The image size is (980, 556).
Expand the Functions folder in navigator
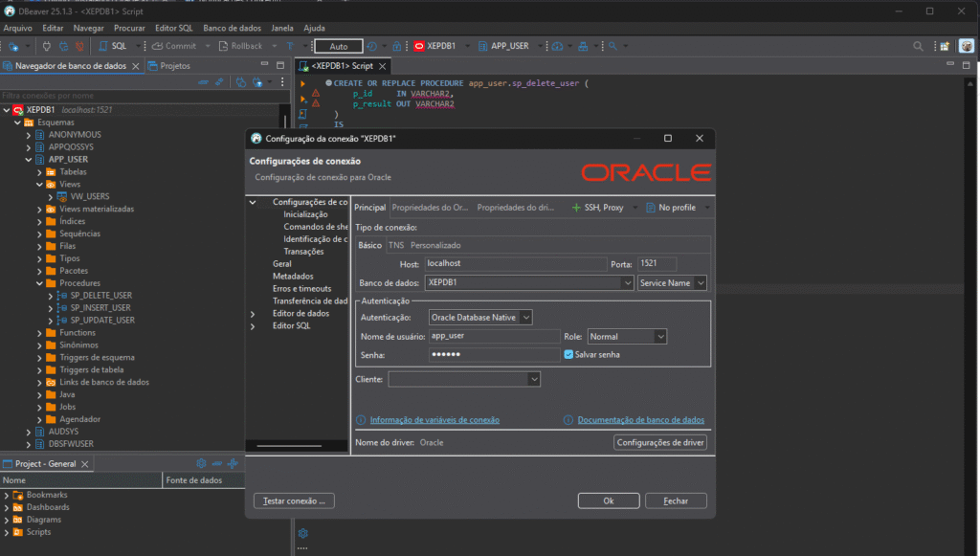click(x=39, y=333)
